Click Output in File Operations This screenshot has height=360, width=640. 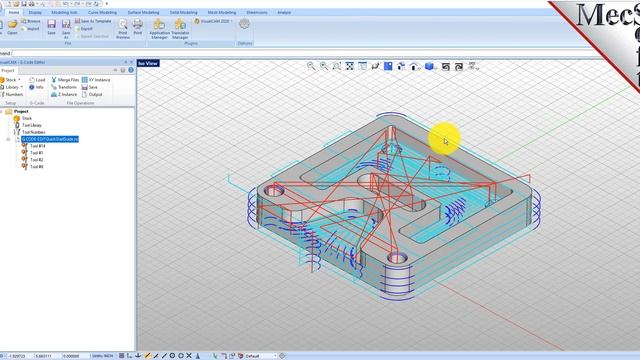92,95
